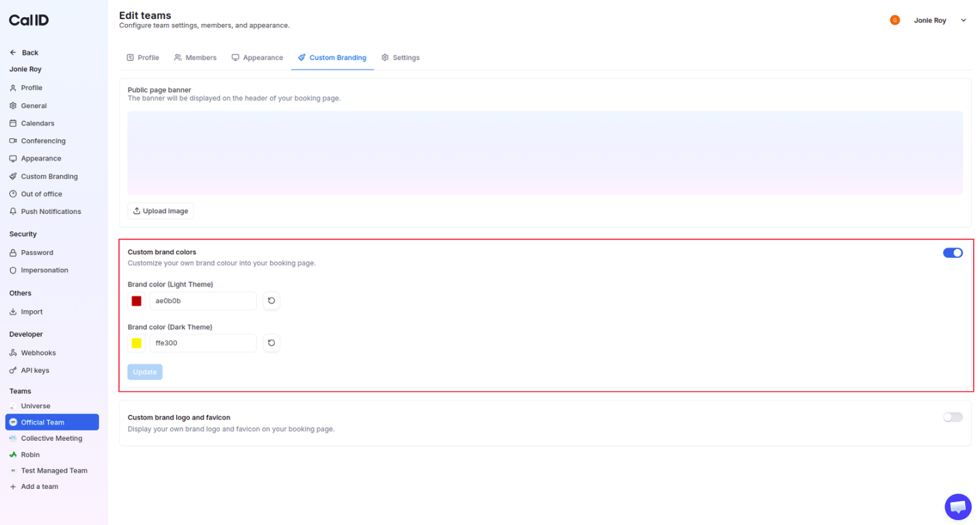Reset the Light Theme brand color
The width and height of the screenshot is (980, 525).
tap(271, 301)
